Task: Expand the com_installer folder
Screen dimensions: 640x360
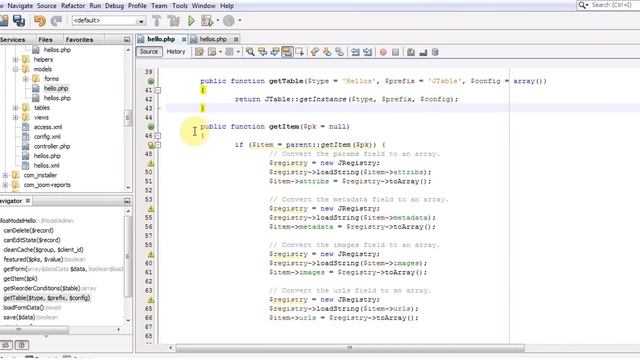Action: pyautogui.click(x=5, y=176)
